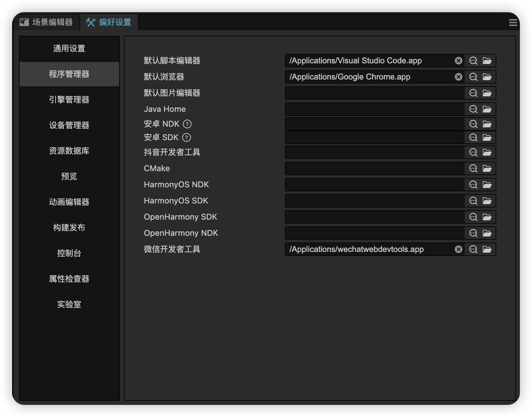Viewport: 532px width, 417px height.
Task: Remove the Google Chrome browser path
Action: [x=458, y=77]
